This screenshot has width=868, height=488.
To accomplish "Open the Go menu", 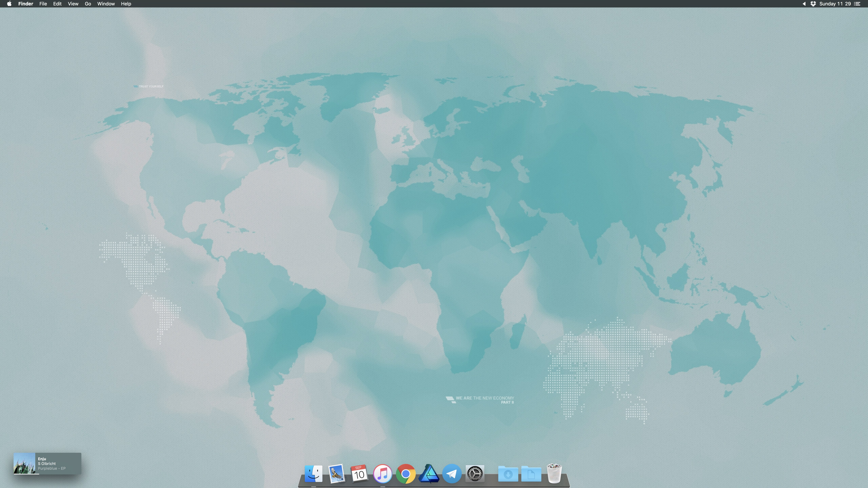I will (x=88, y=4).
